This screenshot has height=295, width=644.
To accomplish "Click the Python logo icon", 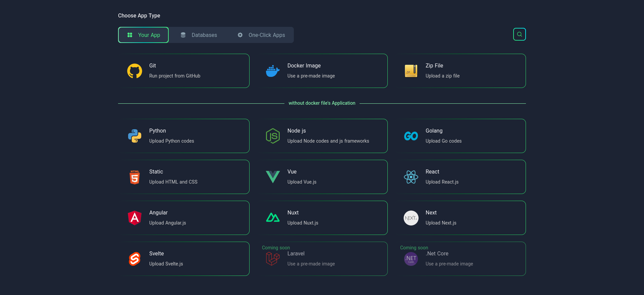I will tap(135, 136).
